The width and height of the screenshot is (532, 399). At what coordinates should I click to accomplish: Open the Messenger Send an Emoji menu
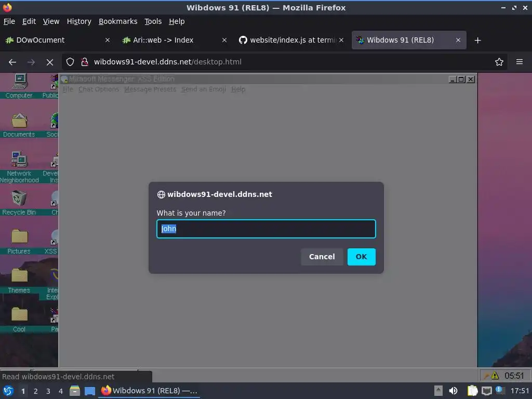click(204, 89)
